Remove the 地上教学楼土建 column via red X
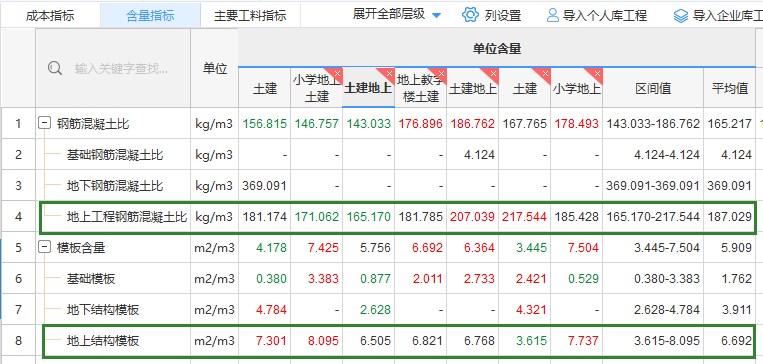763x364 pixels. [442, 73]
